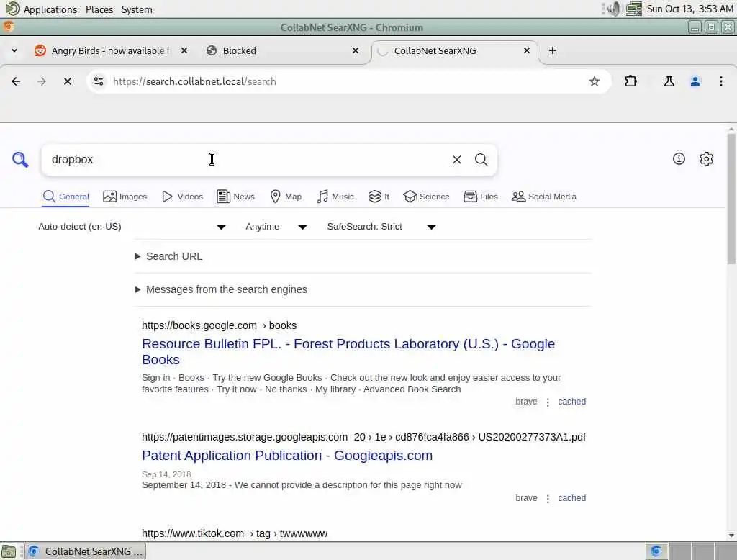Open a new tab with plus button
This screenshot has width=737, height=560.
pos(553,50)
